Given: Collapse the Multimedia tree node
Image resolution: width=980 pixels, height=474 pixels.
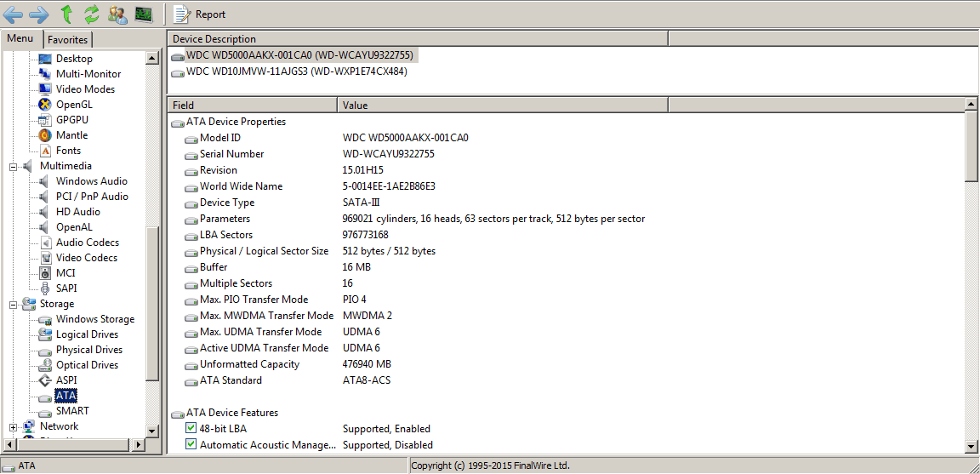Looking at the screenshot, I should tap(14, 167).
